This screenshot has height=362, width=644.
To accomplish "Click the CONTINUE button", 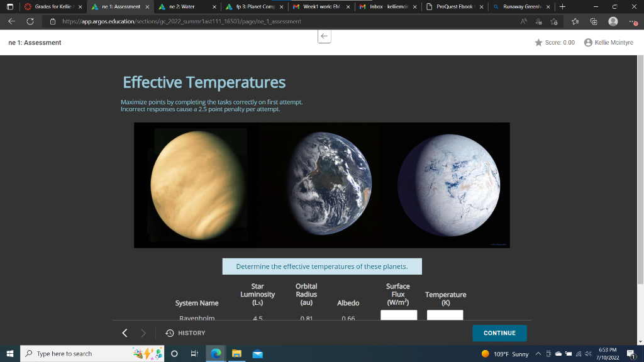I will point(499,333).
